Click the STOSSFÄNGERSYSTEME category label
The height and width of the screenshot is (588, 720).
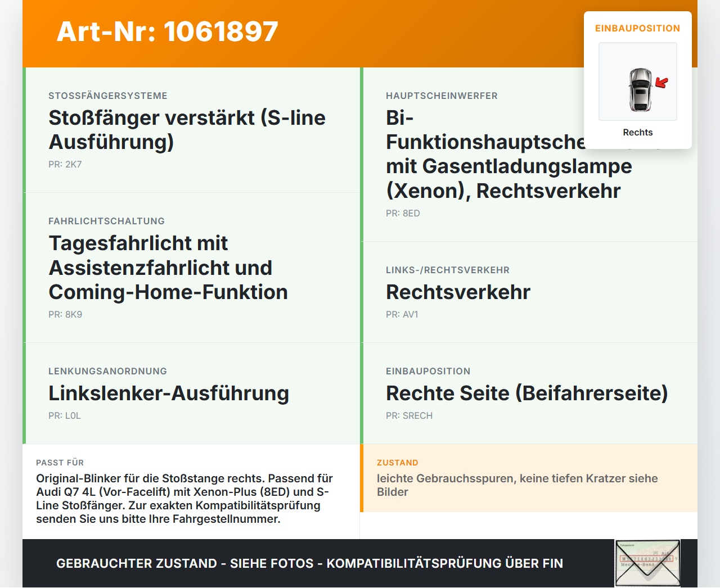tap(108, 96)
